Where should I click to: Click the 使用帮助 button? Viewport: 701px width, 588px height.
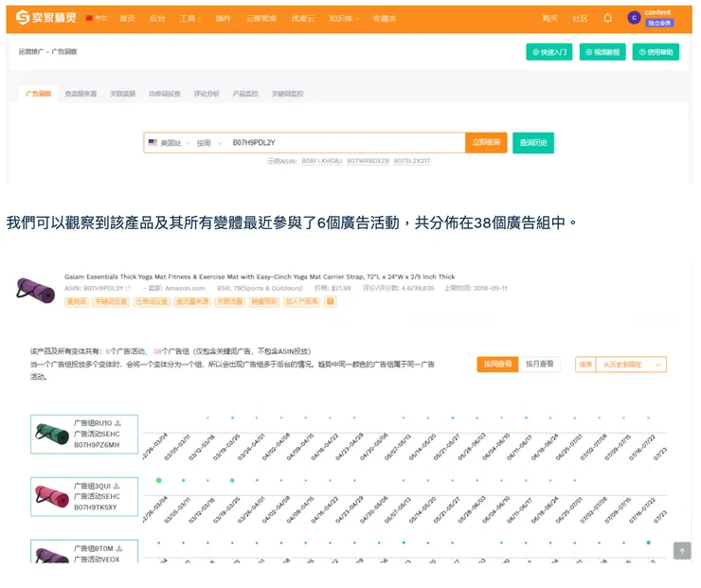656,52
